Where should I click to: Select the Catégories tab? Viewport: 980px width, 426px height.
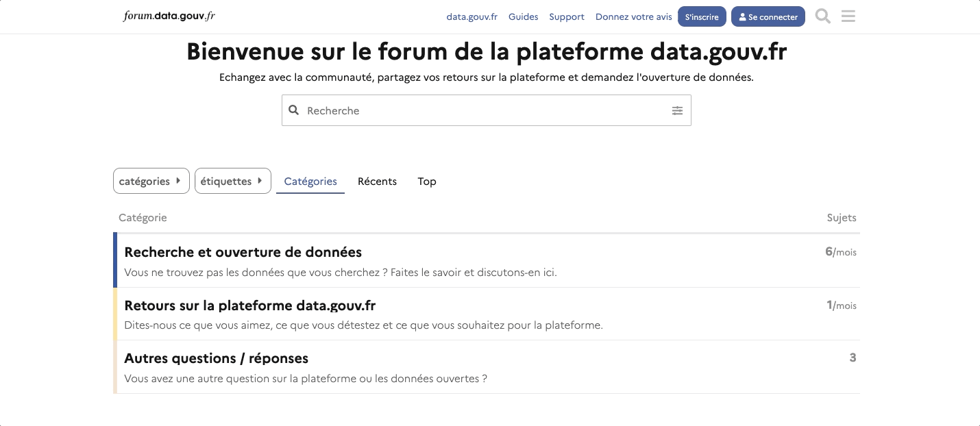(x=310, y=181)
